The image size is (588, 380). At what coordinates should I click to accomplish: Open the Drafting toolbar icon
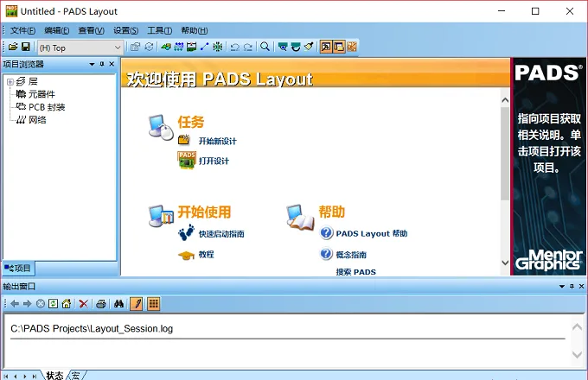click(166, 47)
